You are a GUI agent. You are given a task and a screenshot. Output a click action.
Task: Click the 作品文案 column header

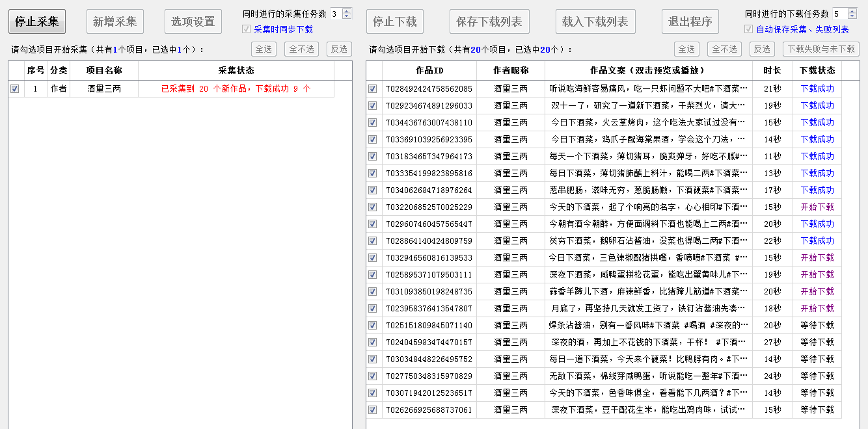pyautogui.click(x=649, y=70)
